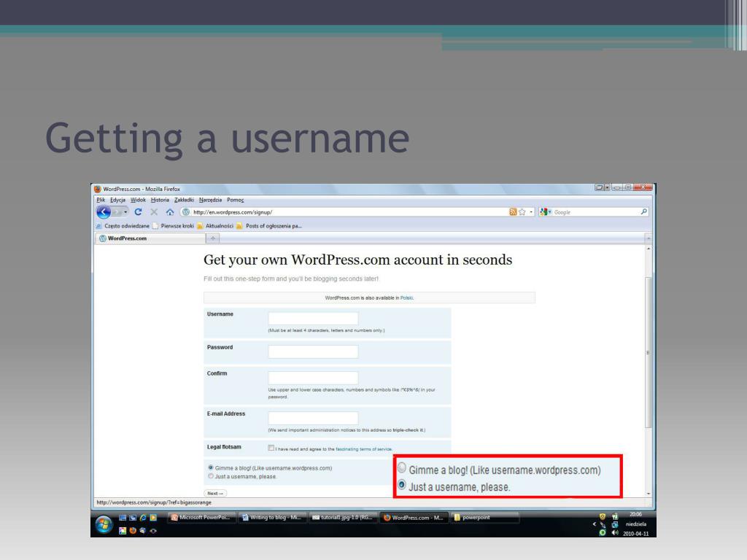Click the Password input field
This screenshot has height=560, width=747.
313,352
